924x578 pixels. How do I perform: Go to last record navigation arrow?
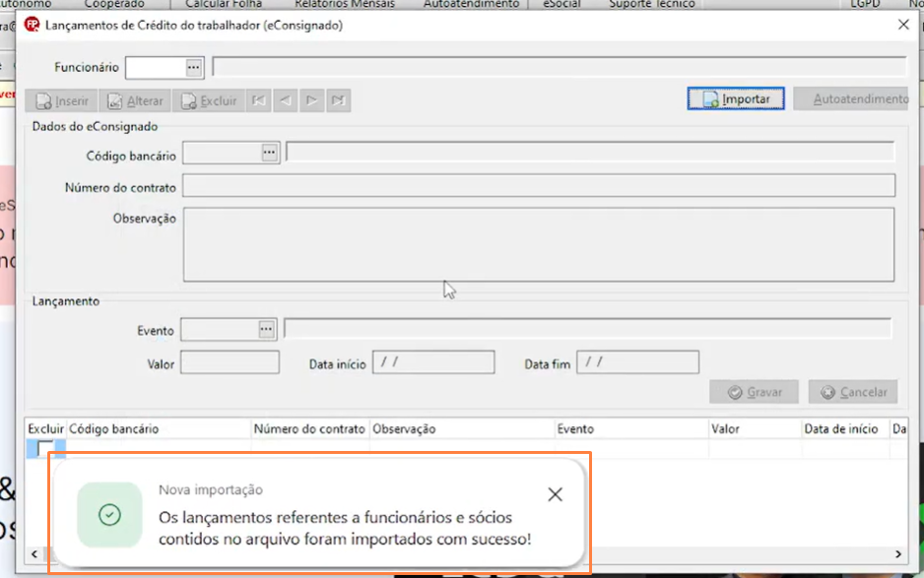(x=338, y=100)
